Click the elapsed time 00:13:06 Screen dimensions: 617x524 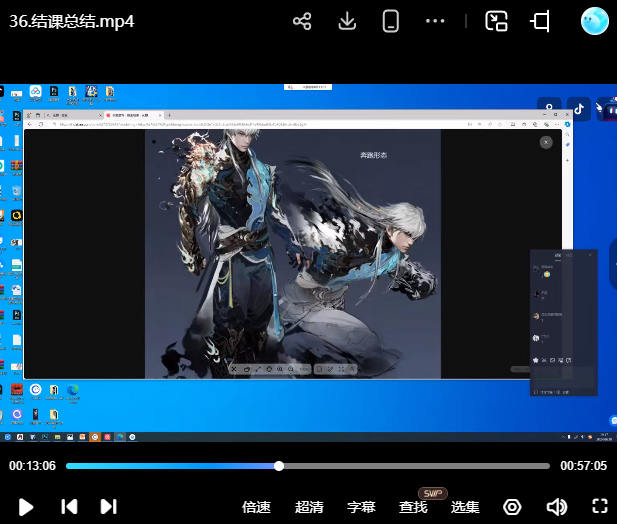click(32, 466)
